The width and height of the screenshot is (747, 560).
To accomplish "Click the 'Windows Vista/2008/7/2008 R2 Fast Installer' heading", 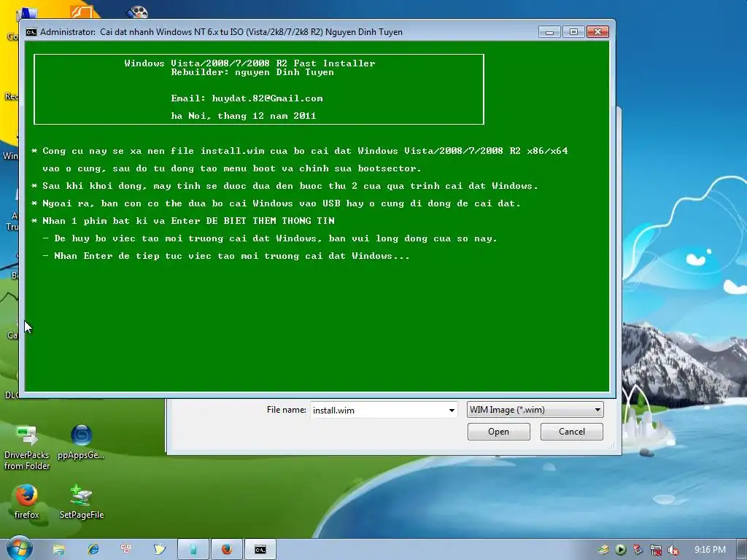I will point(249,63).
